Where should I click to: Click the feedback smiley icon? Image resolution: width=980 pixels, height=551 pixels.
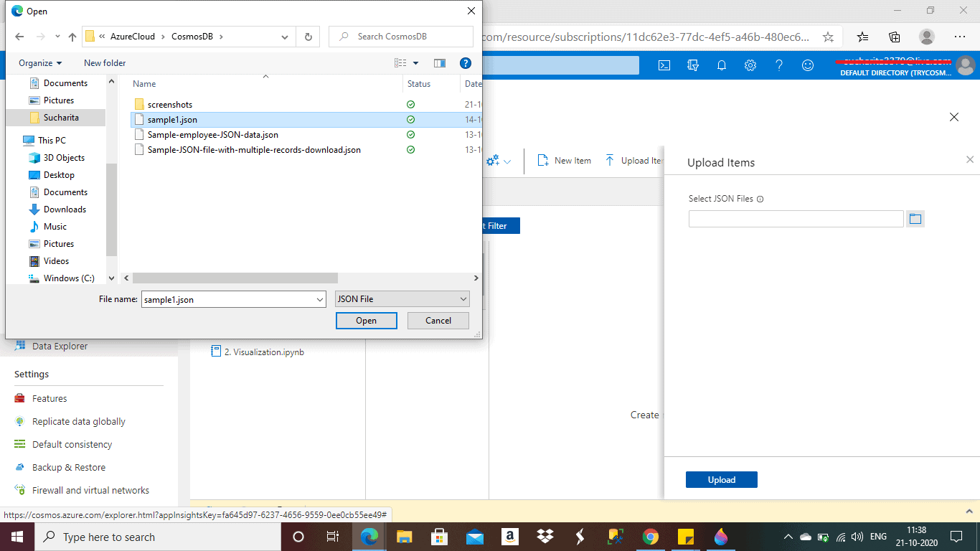coord(808,65)
